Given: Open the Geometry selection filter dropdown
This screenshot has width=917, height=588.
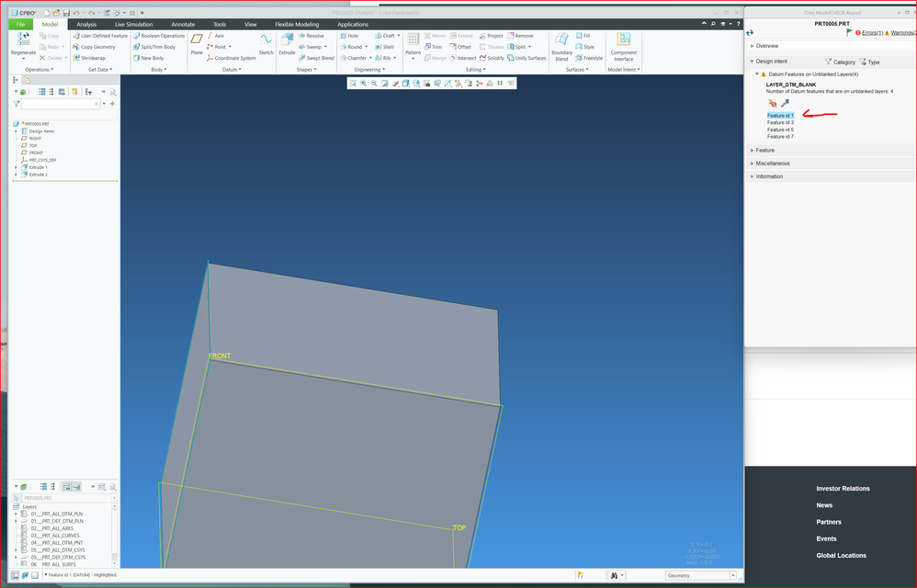Looking at the screenshot, I should click(732, 576).
